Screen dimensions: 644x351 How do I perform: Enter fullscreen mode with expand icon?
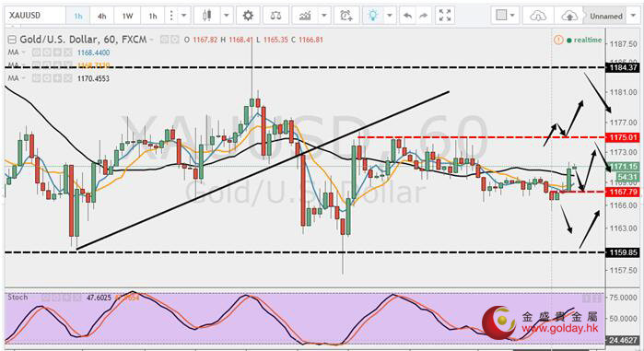[x=445, y=16]
